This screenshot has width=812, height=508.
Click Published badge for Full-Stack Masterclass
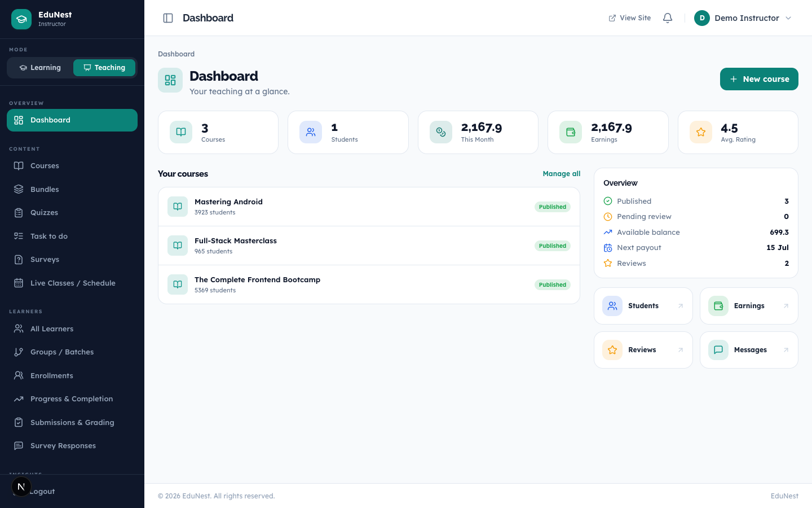click(553, 246)
